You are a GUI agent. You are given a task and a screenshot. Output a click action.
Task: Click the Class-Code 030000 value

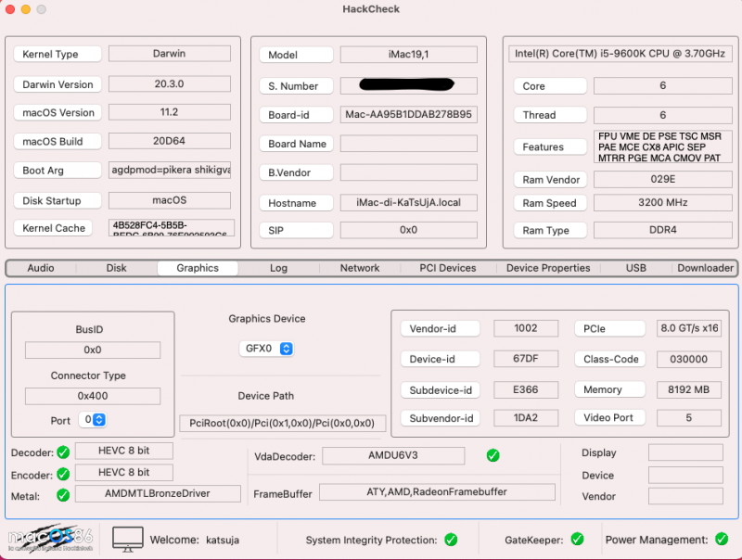point(689,359)
